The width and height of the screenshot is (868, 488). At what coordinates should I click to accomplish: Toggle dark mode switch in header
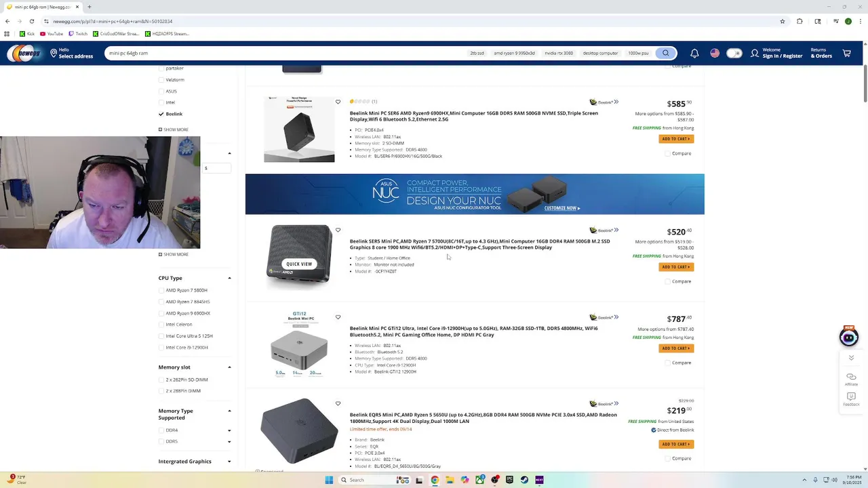[x=734, y=53]
